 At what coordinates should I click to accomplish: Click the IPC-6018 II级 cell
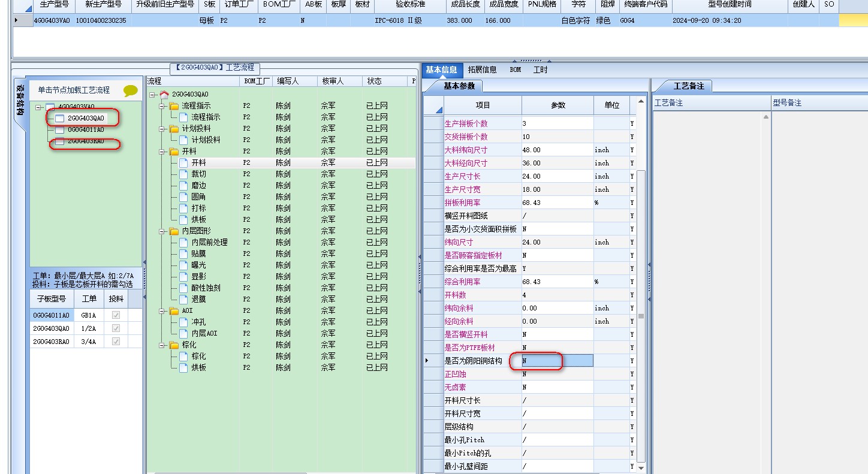pyautogui.click(x=411, y=20)
